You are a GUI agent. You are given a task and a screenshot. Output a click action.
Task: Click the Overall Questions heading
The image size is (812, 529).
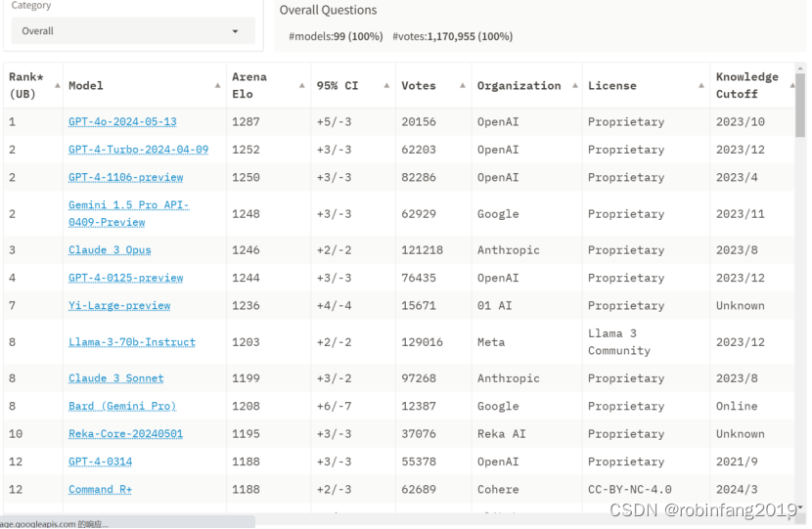(329, 11)
